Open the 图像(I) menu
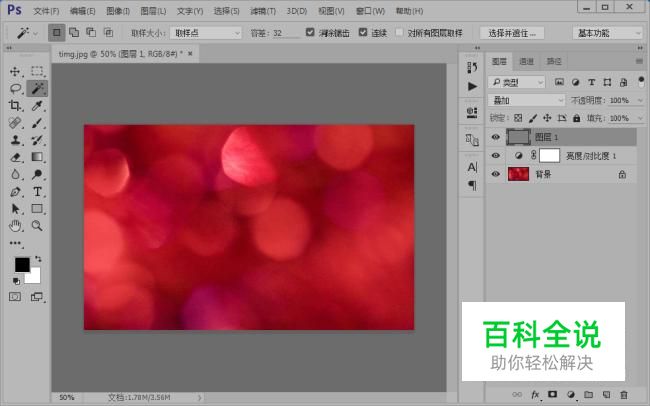The image size is (650, 406). click(118, 11)
